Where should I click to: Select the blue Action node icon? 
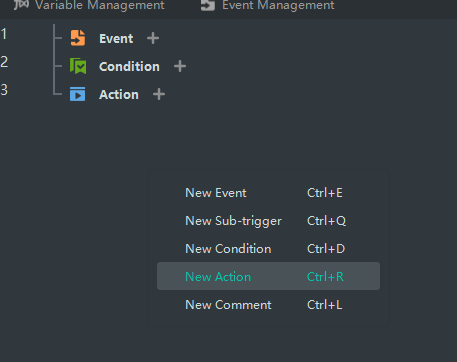(77, 94)
